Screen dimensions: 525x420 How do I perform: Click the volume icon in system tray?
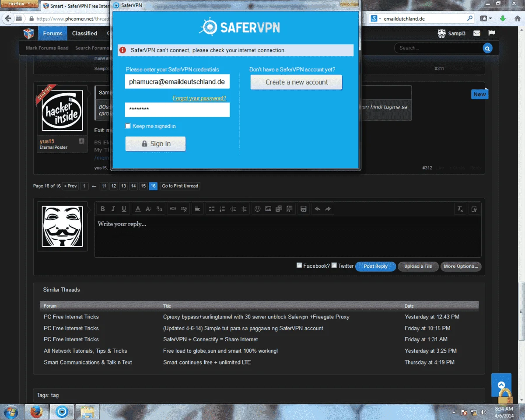tap(483, 412)
